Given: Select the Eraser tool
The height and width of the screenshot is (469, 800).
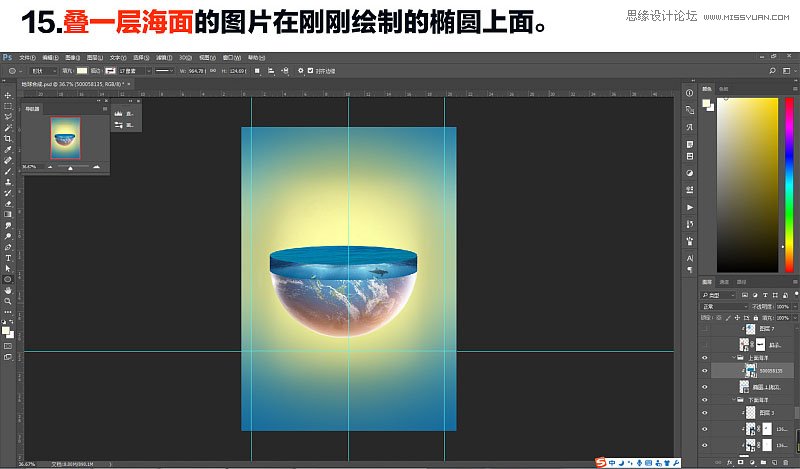Looking at the screenshot, I should [8, 204].
